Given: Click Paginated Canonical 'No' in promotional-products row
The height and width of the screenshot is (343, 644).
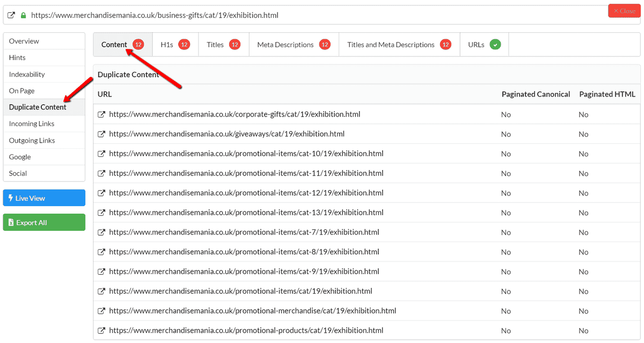Looking at the screenshot, I should click(x=506, y=331).
